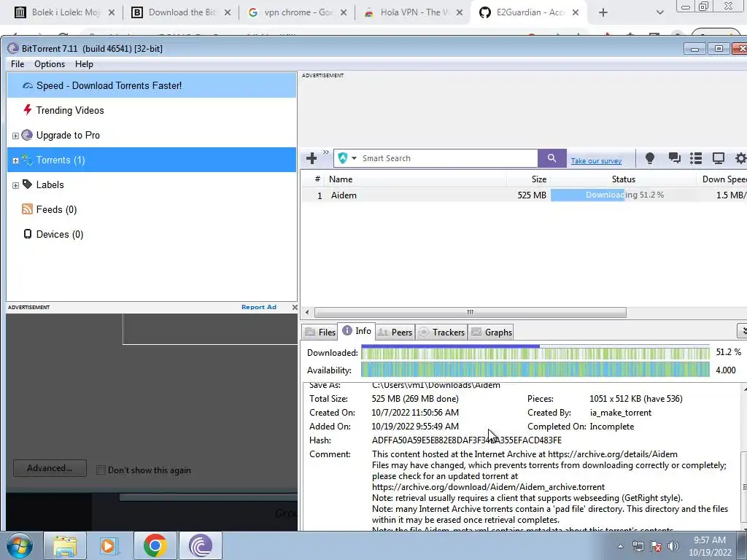This screenshot has width=747, height=560.
Task: Click the light bulb icon in toolbar
Action: coord(649,158)
